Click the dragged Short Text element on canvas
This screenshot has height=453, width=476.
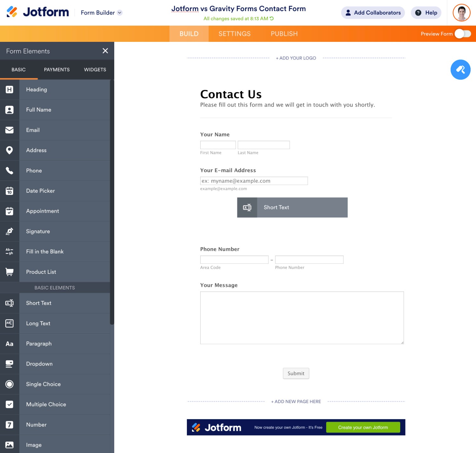tap(292, 207)
